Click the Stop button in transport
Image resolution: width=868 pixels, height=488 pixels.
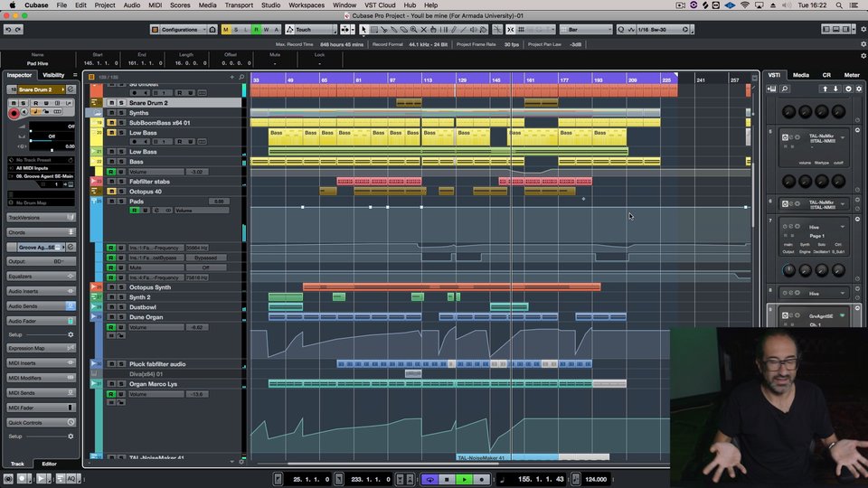(x=447, y=479)
